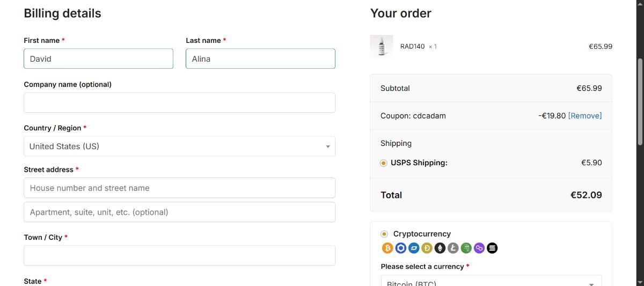Expand the currency selection dropdown

(x=491, y=282)
